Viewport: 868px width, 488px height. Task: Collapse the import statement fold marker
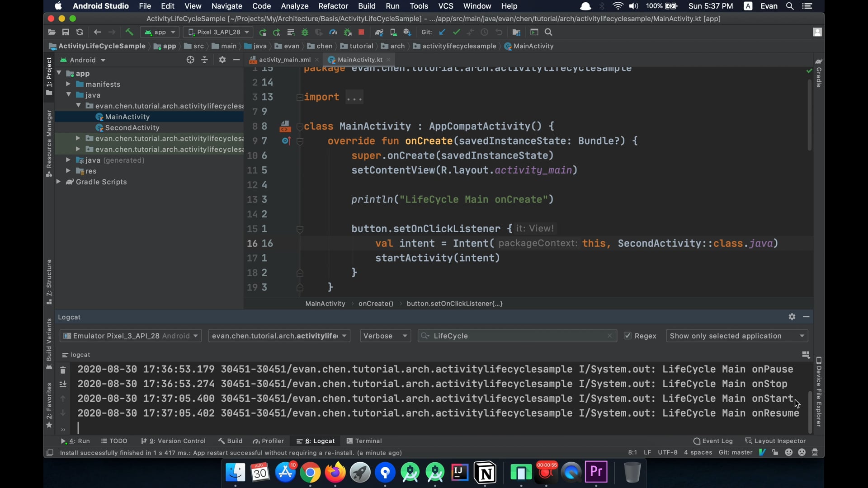tap(299, 97)
